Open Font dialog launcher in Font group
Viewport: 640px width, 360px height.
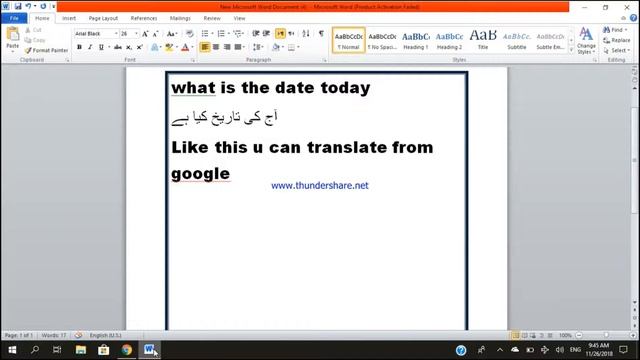[x=193, y=60]
